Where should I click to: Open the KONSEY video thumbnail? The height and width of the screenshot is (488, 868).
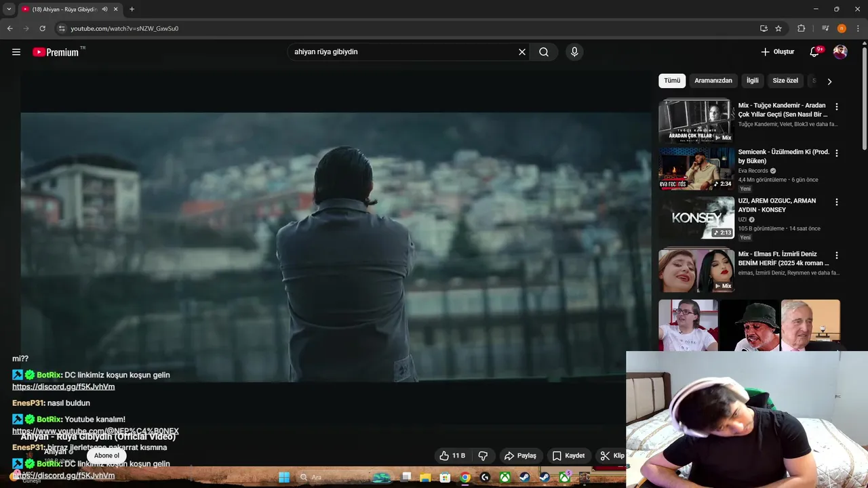(x=696, y=218)
